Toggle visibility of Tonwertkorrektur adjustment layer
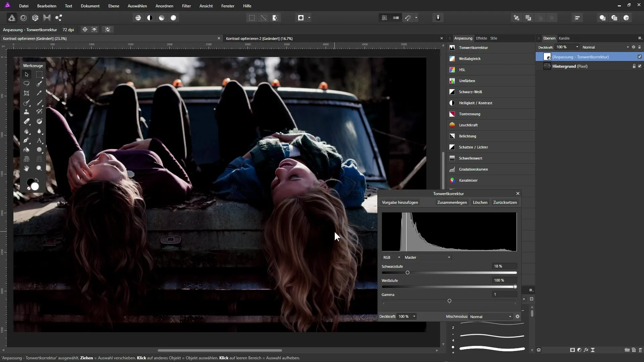Image resolution: width=644 pixels, height=362 pixels. (x=640, y=57)
